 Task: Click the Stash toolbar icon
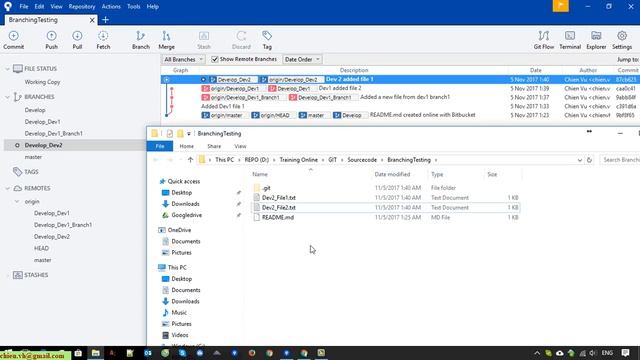pyautogui.click(x=204, y=40)
